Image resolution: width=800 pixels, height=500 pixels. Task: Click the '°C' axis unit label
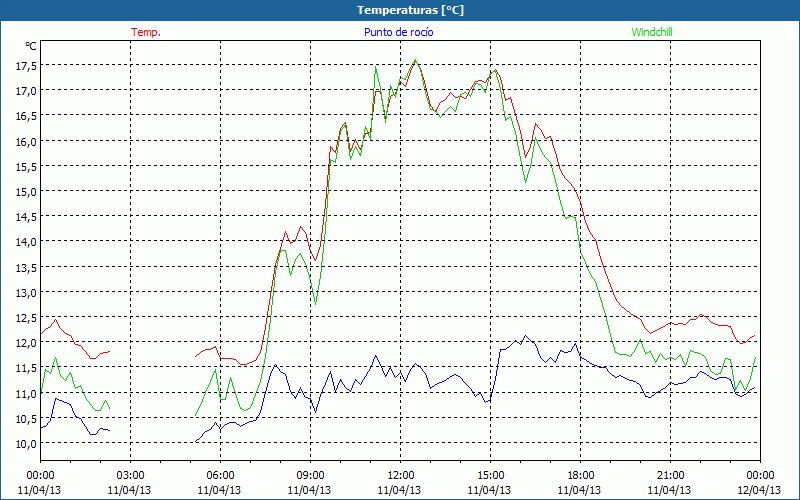(x=31, y=46)
